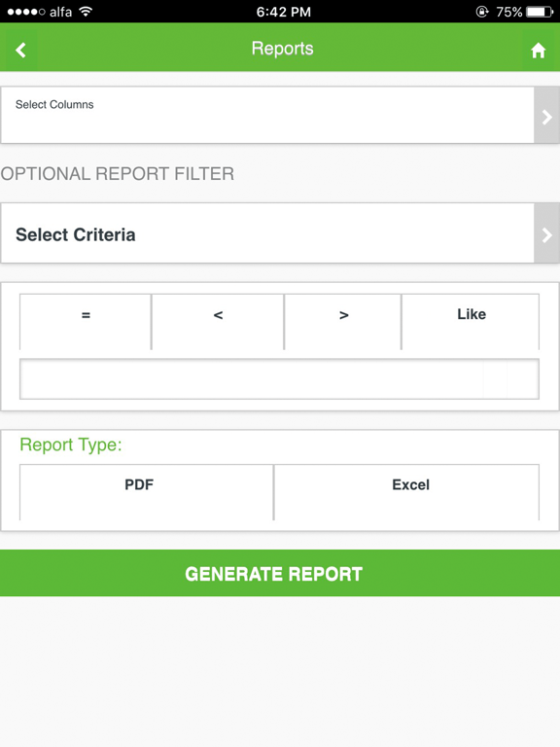
Task: Tap the back arrow icon
Action: (x=20, y=50)
